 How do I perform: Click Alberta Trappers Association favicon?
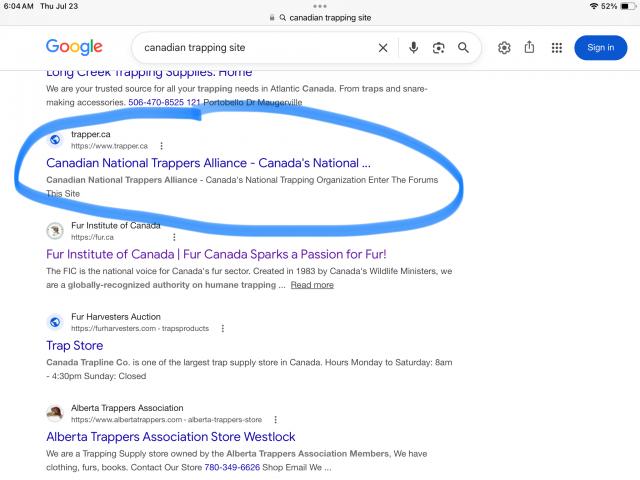(x=55, y=413)
